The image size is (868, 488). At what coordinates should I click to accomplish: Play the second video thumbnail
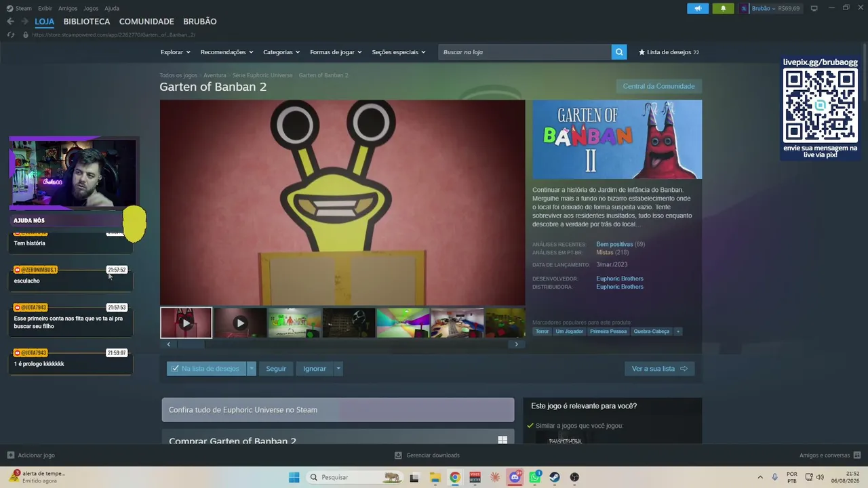[x=240, y=323]
